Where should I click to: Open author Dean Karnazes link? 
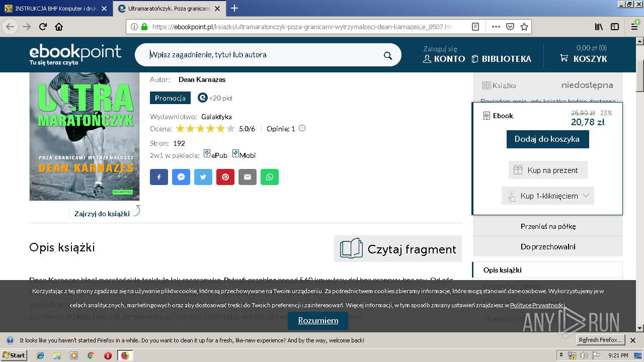pos(202,79)
